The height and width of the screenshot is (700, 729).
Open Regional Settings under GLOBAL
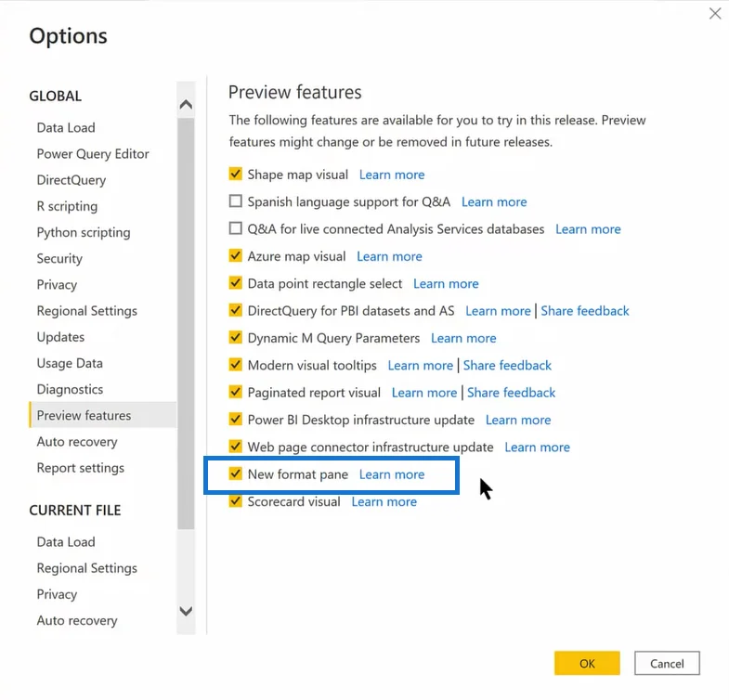click(x=87, y=311)
